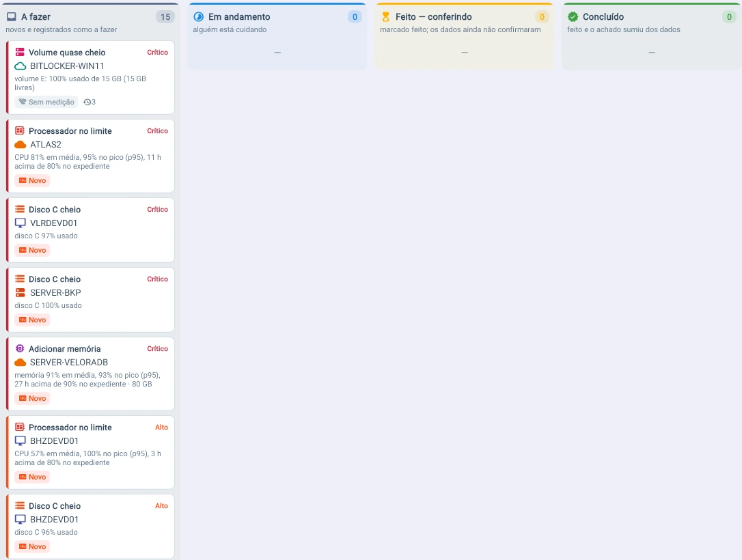Click the SERVER-VELORADB device name
Screen dimensions: 742x560
click(x=69, y=363)
